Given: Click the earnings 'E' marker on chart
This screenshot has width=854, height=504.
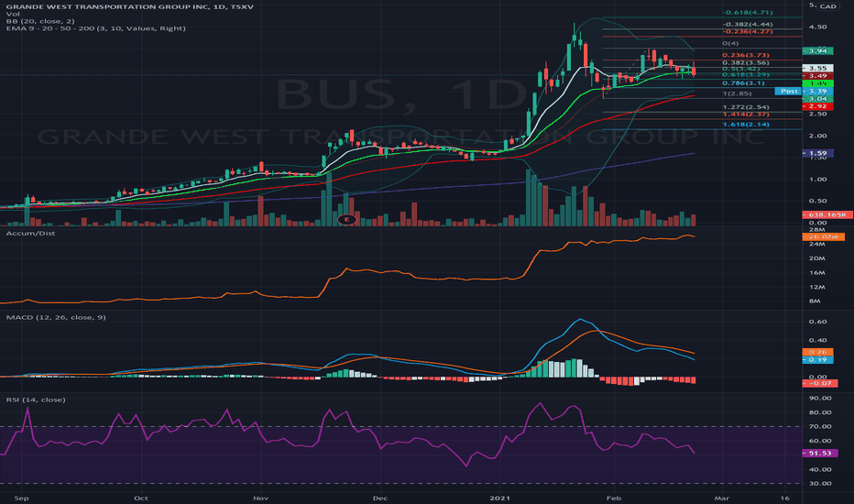Looking at the screenshot, I should pyautogui.click(x=347, y=220).
